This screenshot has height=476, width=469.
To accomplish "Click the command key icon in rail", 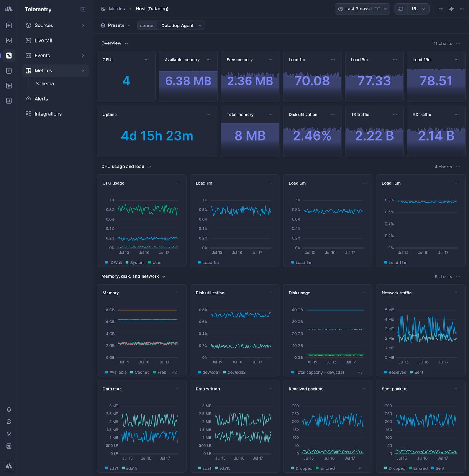I will (x=9, y=446).
